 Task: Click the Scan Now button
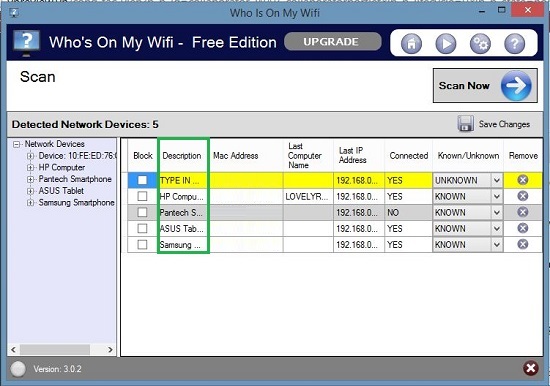click(485, 86)
